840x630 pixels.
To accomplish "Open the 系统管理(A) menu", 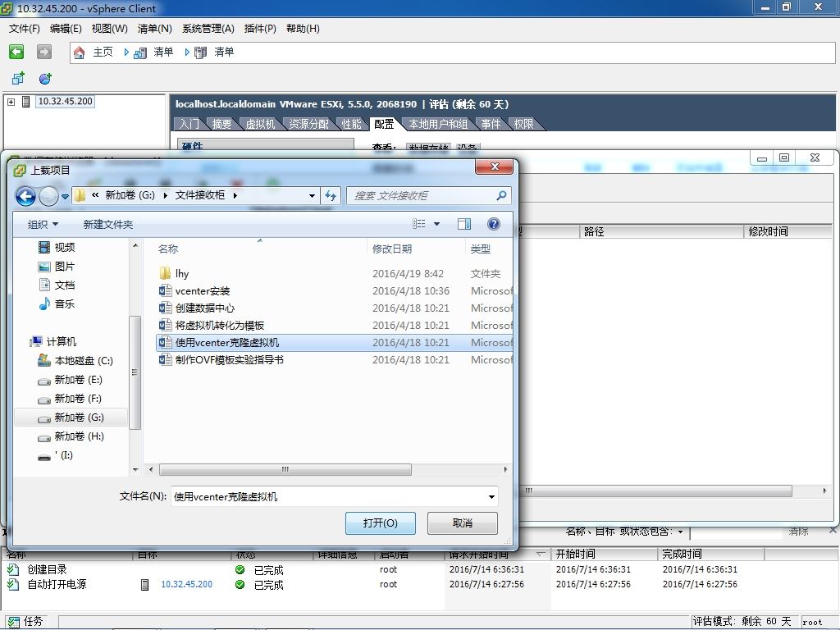I will (x=208, y=29).
